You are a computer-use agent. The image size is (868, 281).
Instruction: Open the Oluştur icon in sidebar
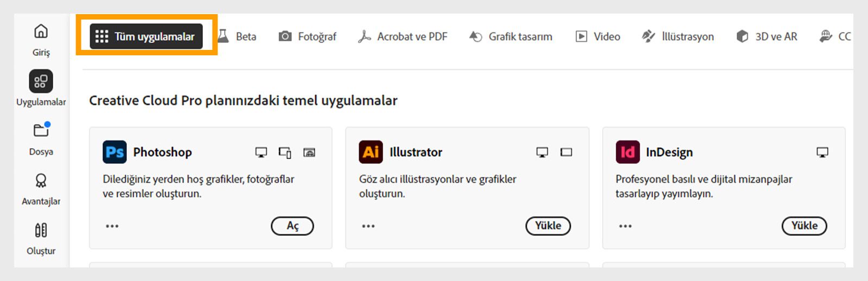coord(41,230)
